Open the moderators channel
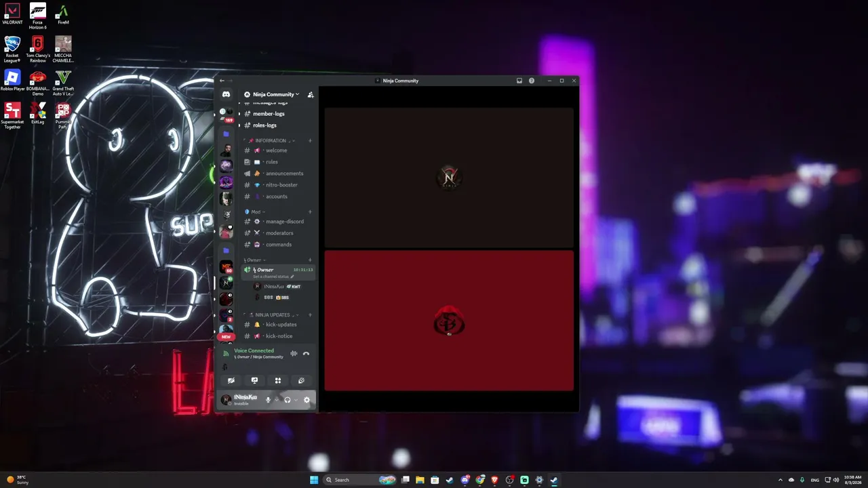 click(278, 233)
